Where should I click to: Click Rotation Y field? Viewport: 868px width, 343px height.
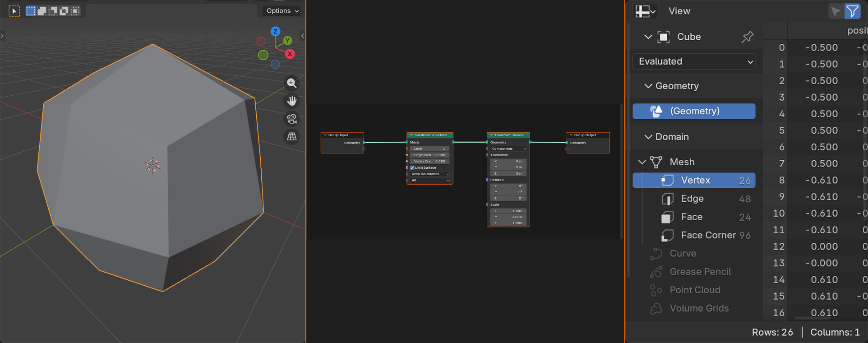tap(508, 192)
